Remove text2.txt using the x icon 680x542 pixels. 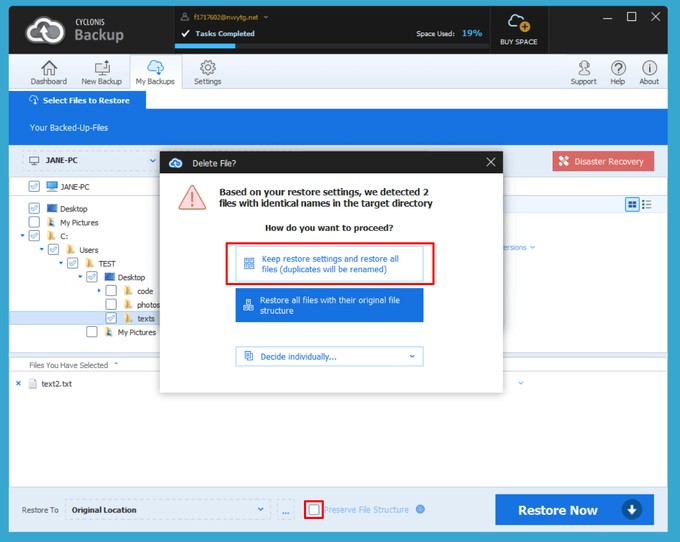(18, 383)
